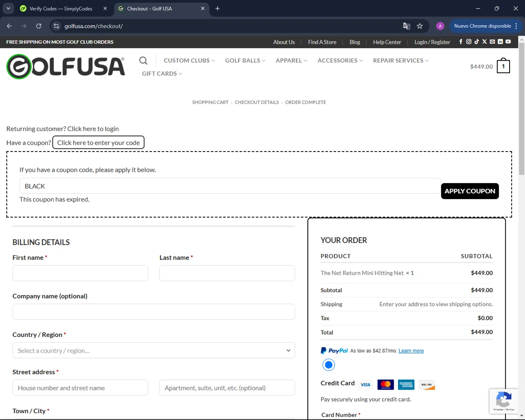Screen dimensions: 525x420
Task: Expand the Apparel menu
Action: [x=292, y=61]
